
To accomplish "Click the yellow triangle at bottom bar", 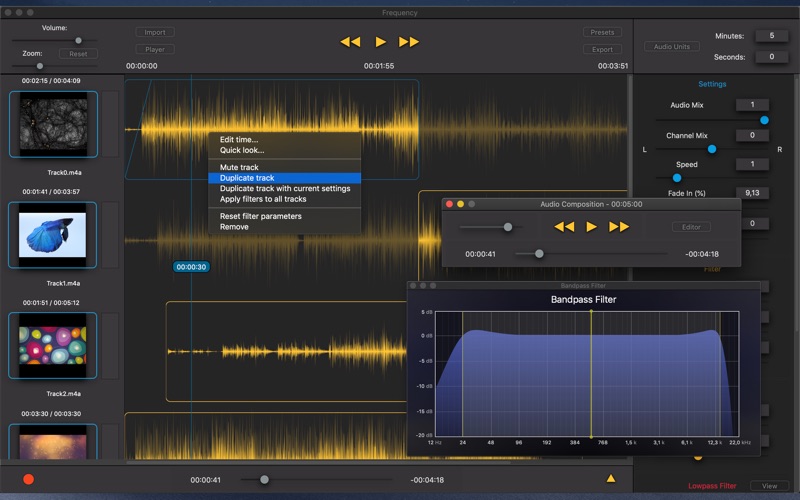I will click(x=611, y=479).
